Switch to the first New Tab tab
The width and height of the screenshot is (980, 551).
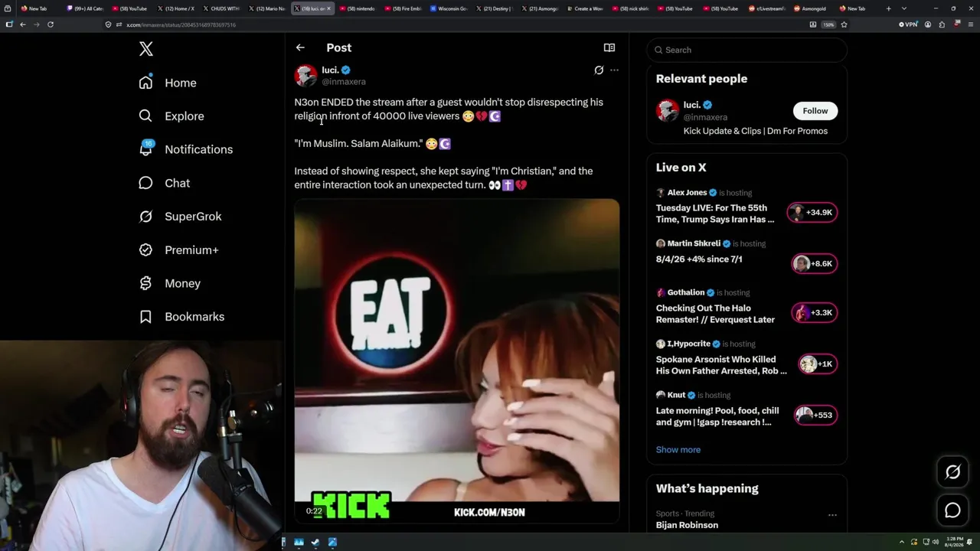click(x=38, y=8)
